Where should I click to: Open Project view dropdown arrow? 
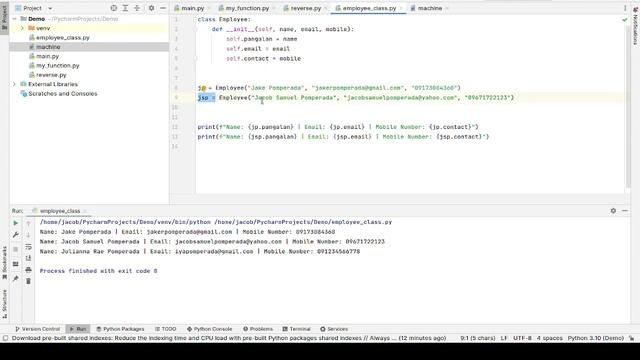point(50,8)
